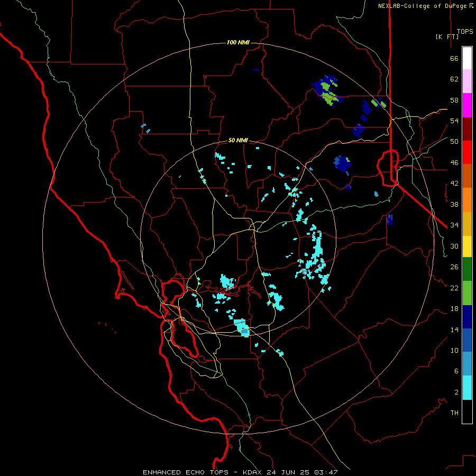Click the legend value '46'

pyautogui.click(x=454, y=163)
